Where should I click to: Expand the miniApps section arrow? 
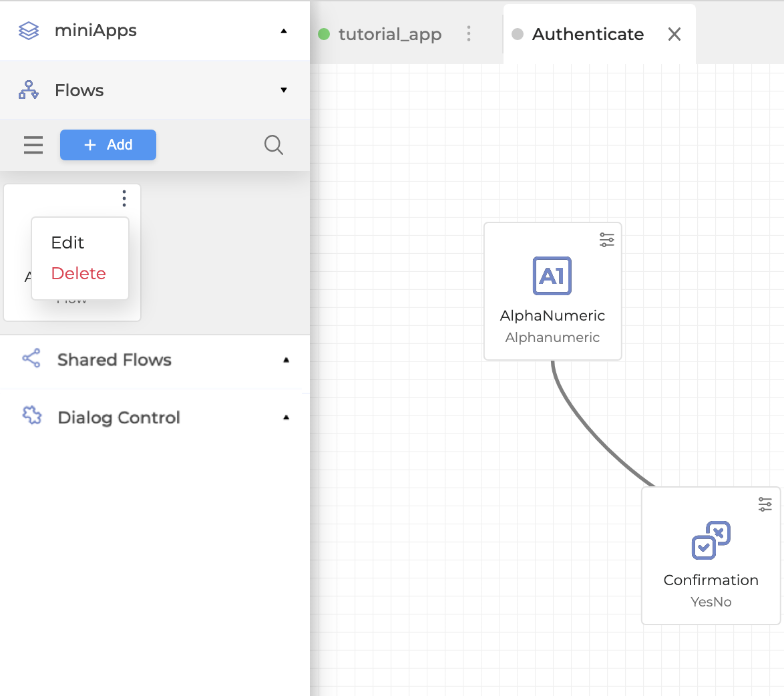click(284, 31)
